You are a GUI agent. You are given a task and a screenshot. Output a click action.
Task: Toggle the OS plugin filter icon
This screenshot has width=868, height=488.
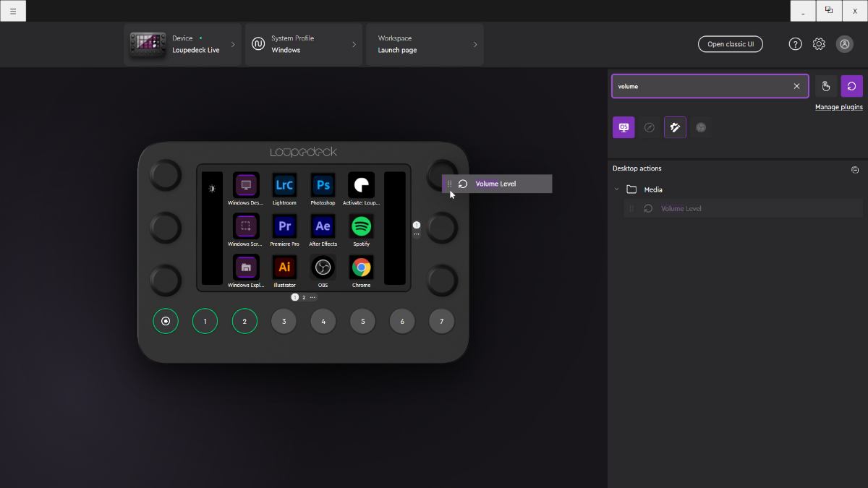(x=624, y=127)
